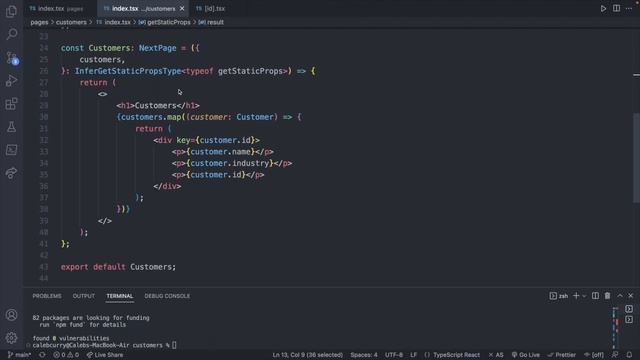Change indentation via Spaces: 4
This screenshot has height=360, width=640.
364,355
